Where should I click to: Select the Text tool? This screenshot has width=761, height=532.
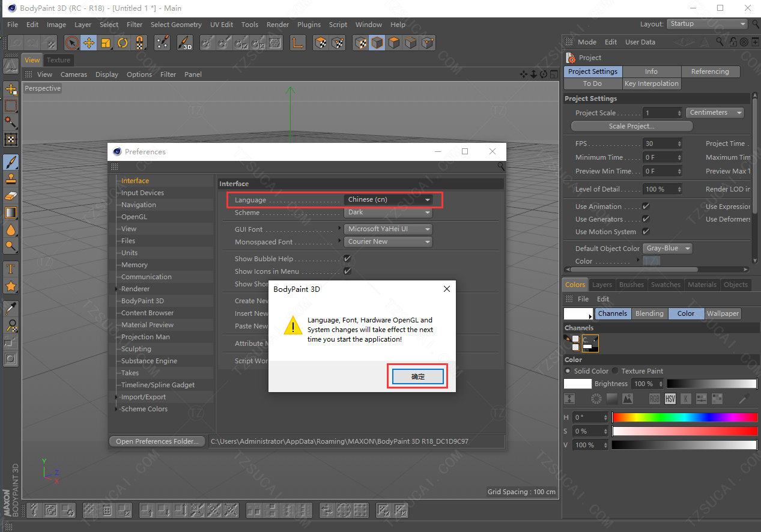tap(11, 268)
